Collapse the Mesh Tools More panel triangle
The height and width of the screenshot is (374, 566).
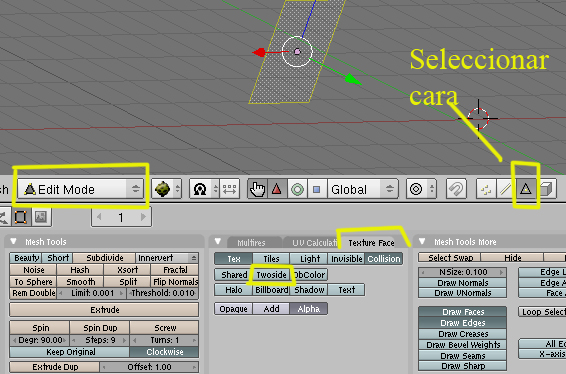[x=422, y=241]
